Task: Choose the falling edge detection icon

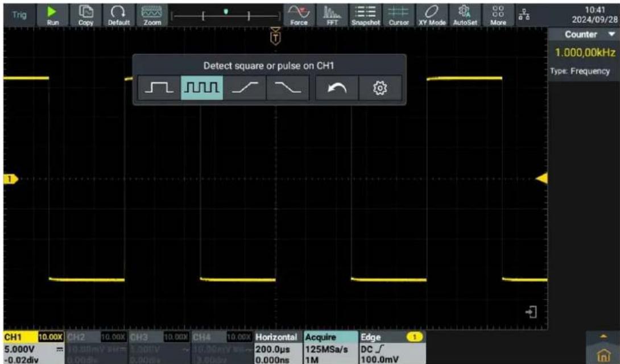Action: tap(288, 88)
